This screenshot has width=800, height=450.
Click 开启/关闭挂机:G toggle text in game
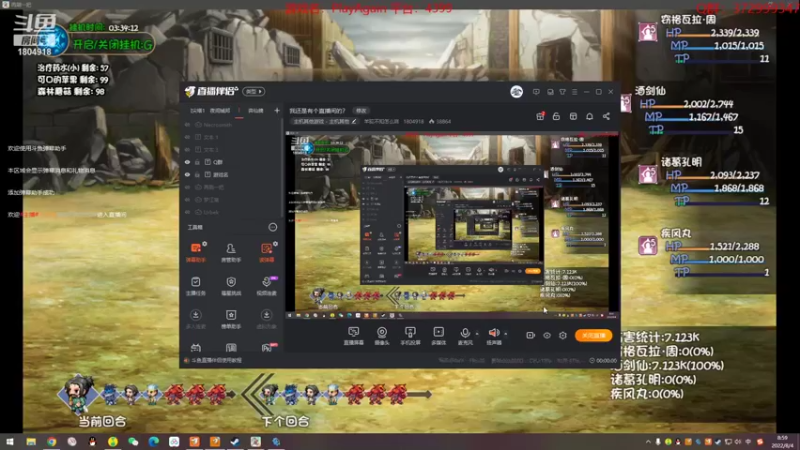pyautogui.click(x=112, y=45)
